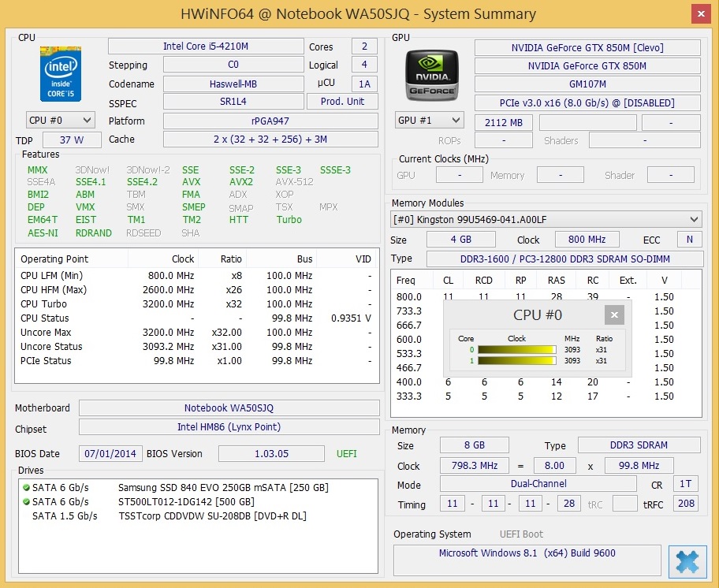Click the blue X button near Operating System
The width and height of the screenshot is (719, 588).
pos(687,561)
